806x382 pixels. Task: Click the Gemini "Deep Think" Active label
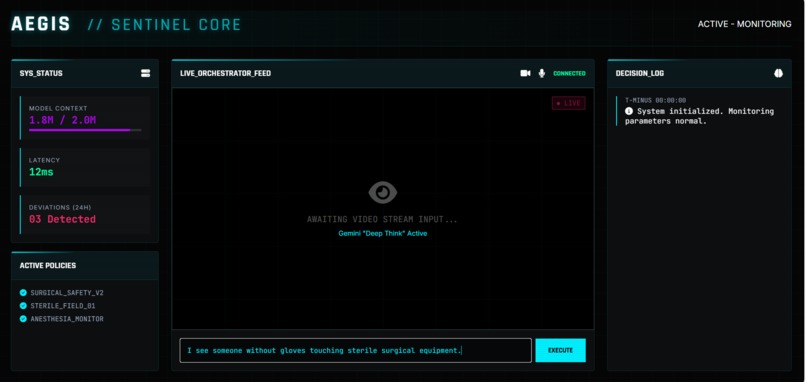coord(382,233)
